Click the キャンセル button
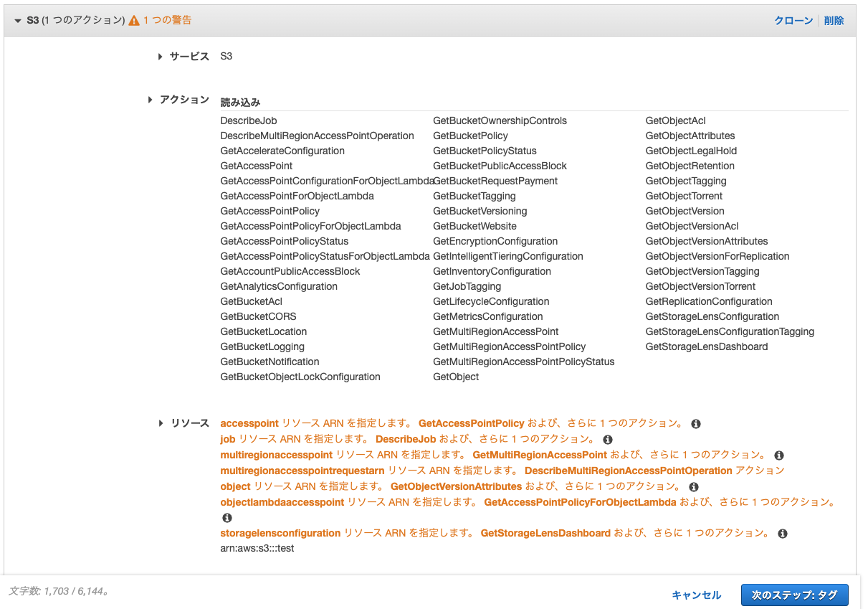The image size is (868, 609). (696, 595)
